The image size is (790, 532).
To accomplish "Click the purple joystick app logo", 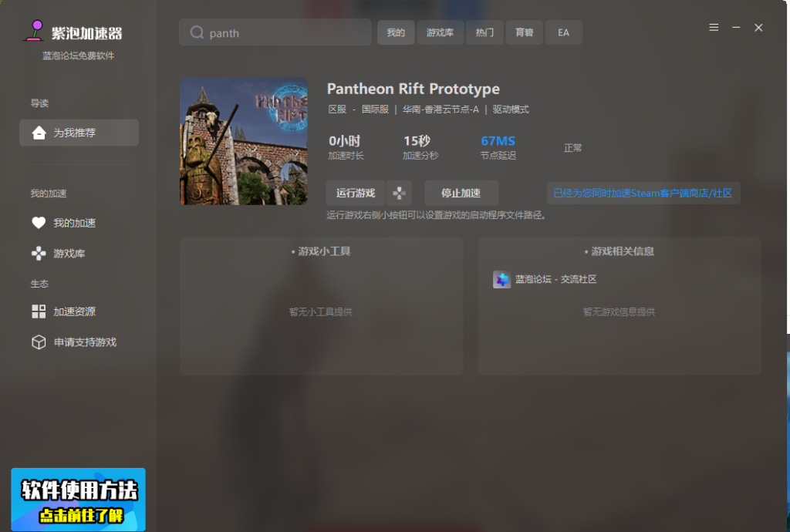I will click(x=34, y=30).
